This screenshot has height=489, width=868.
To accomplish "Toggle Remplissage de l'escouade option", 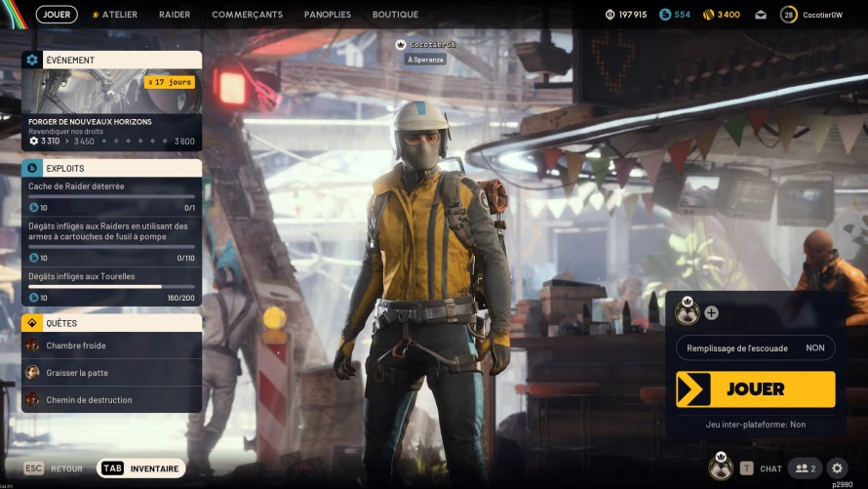I will click(x=756, y=347).
